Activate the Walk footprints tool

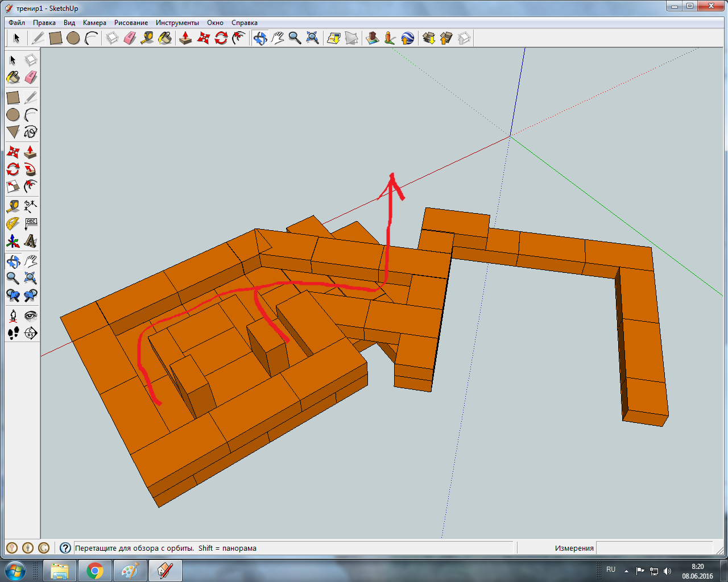click(13, 333)
